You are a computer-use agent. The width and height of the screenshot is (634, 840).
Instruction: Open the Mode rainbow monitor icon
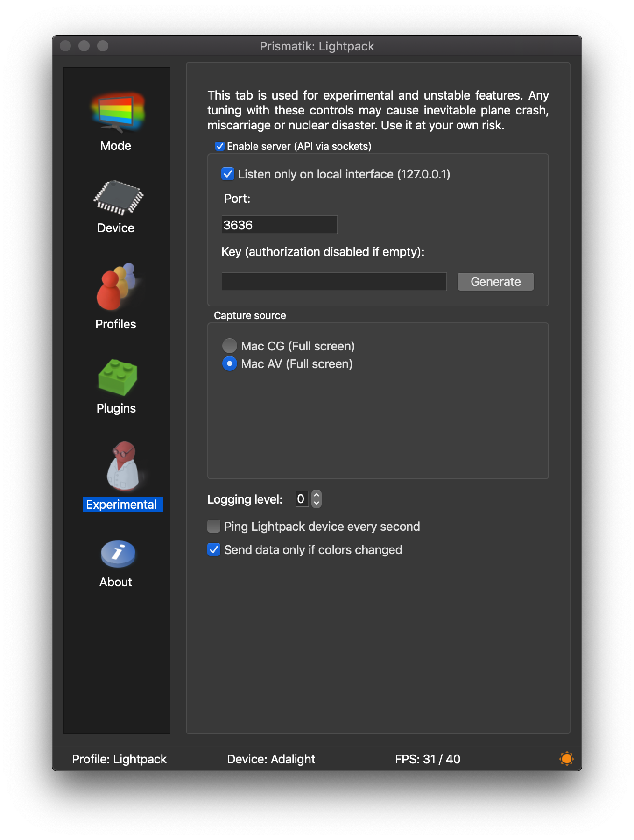pyautogui.click(x=117, y=113)
